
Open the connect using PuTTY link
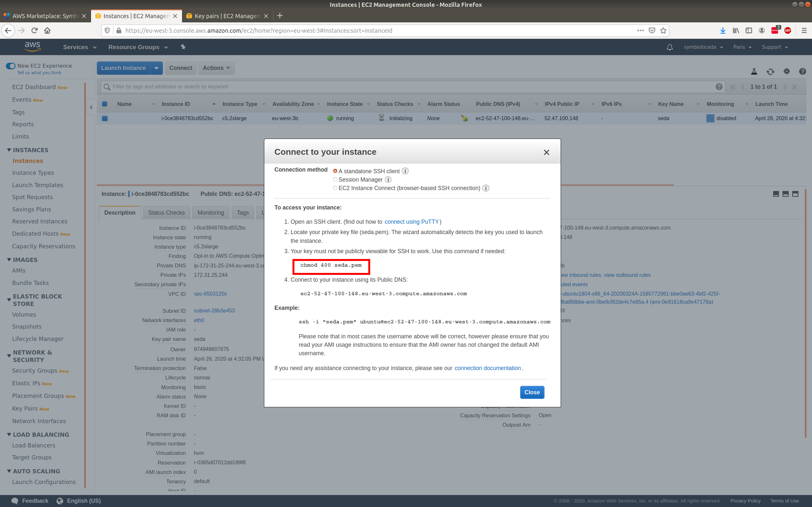click(x=411, y=222)
